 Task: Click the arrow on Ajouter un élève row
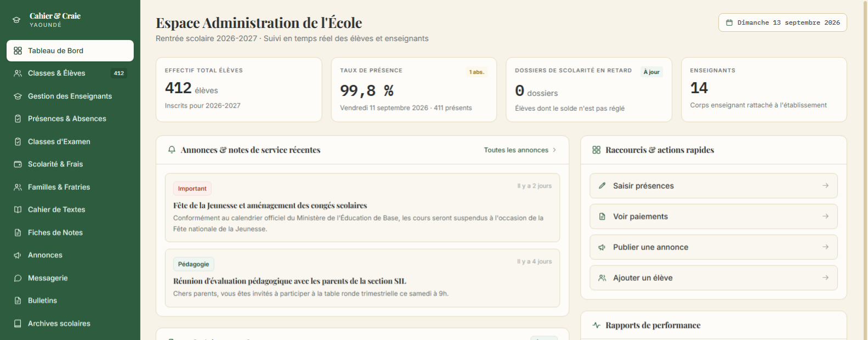(825, 278)
